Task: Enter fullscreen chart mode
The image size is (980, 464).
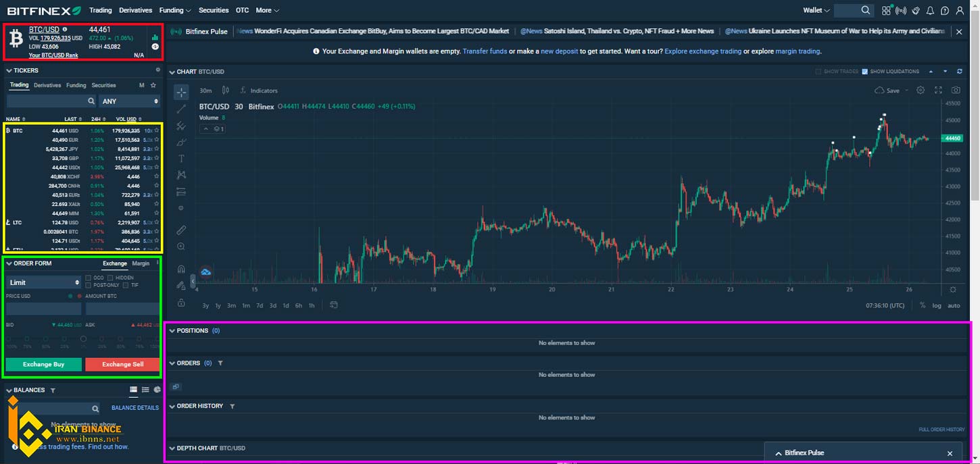Action: [938, 90]
